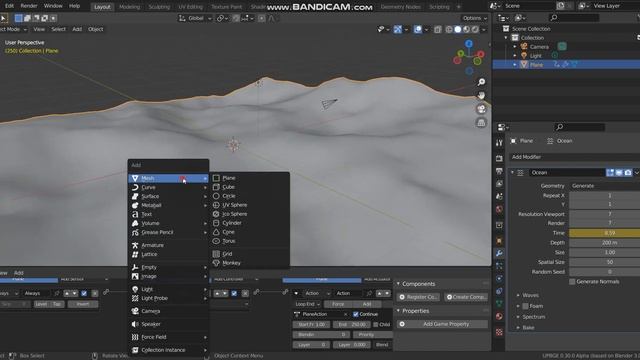This screenshot has height=360, width=640.
Task: Click the Ico Sphere icon
Action: click(216, 214)
